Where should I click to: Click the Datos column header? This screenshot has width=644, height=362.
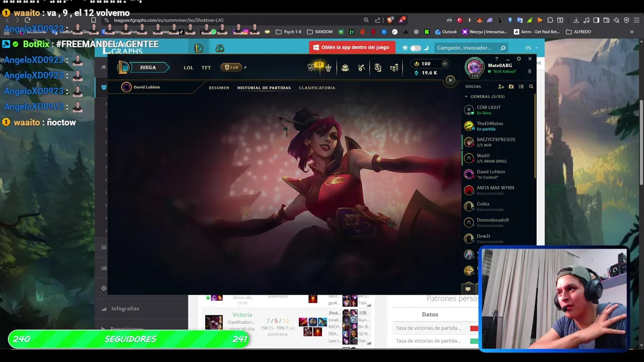(x=430, y=314)
